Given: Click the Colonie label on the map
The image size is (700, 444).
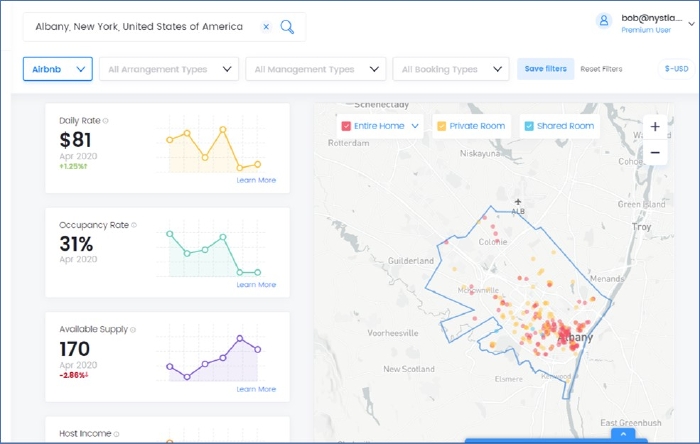Looking at the screenshot, I should tap(493, 242).
